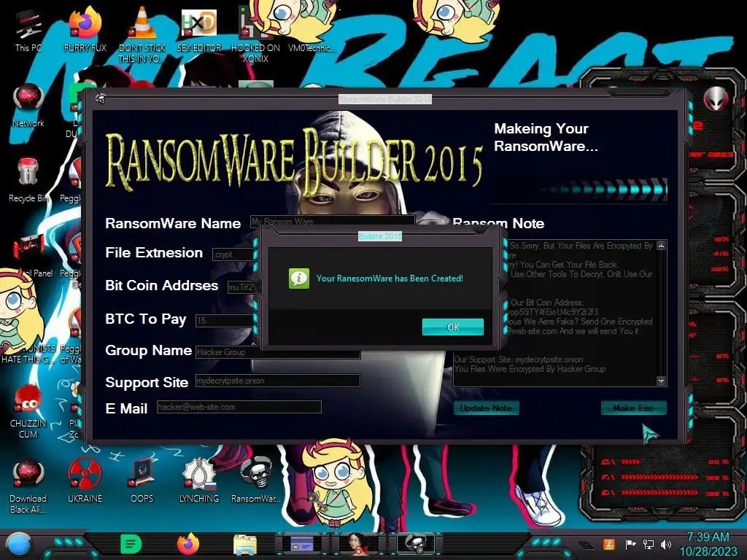Switch to the portrait-thumbnail taskbar item
Viewport: 747px width, 560px height.
[359, 544]
